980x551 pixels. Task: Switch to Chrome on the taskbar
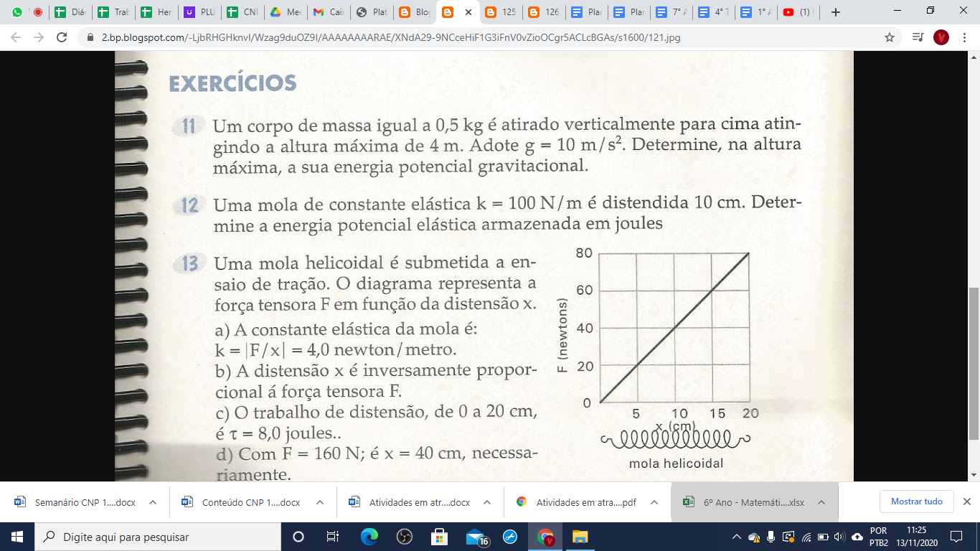click(545, 537)
